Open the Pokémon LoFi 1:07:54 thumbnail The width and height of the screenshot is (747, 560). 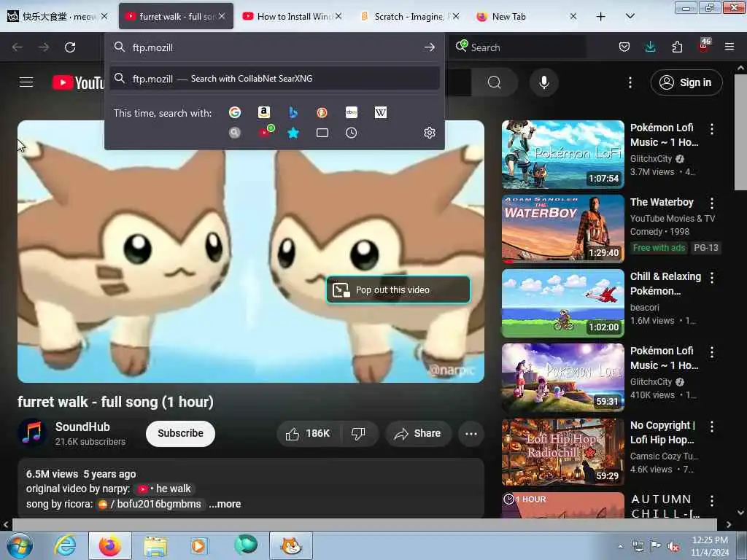(x=562, y=155)
